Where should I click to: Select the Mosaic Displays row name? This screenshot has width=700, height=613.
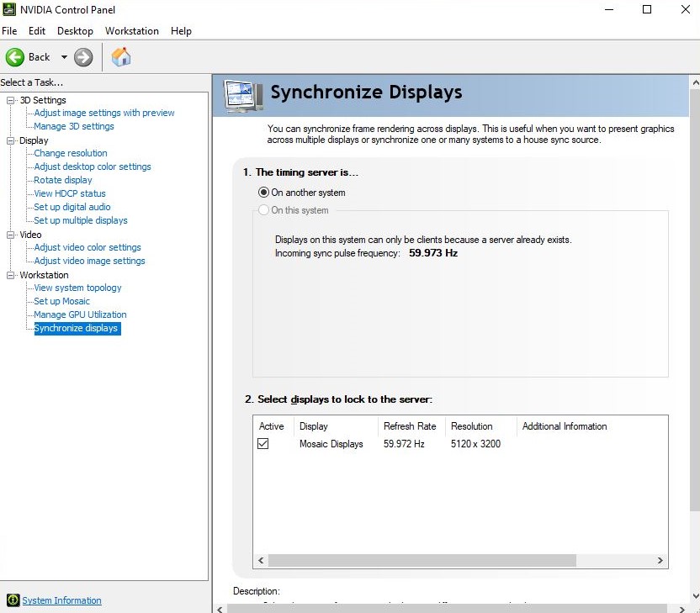tap(331, 444)
